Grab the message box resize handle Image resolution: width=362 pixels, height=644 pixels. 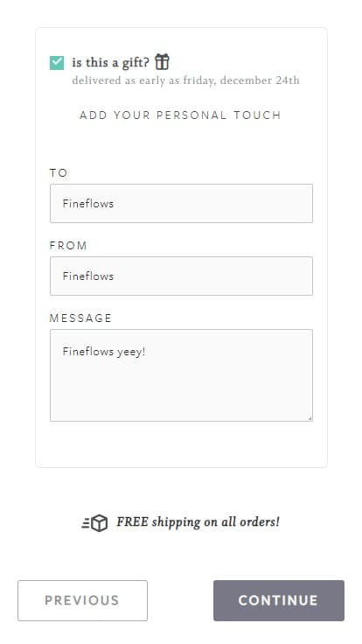click(x=310, y=418)
